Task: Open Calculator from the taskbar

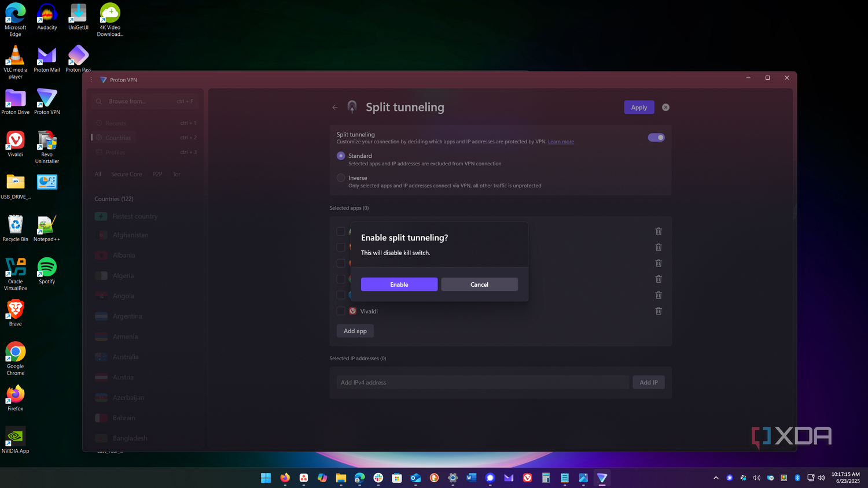Action: (x=546, y=478)
